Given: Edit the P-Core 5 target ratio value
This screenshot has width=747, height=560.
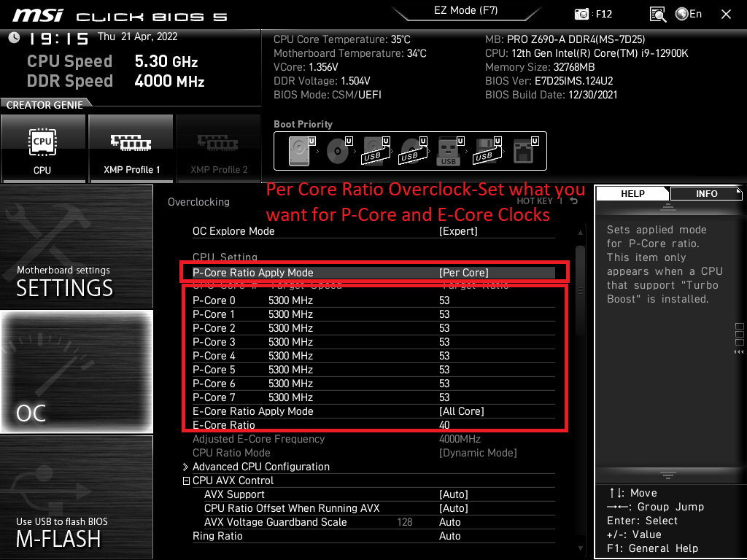Looking at the screenshot, I should pyautogui.click(x=444, y=370).
